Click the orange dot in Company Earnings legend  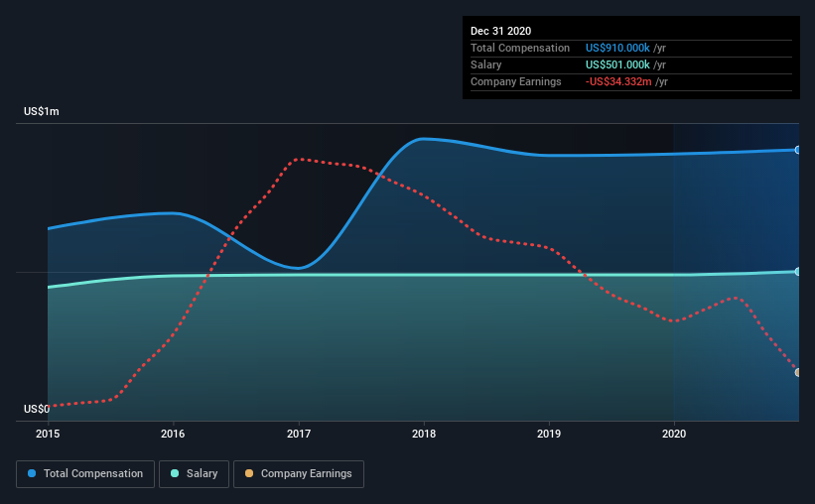(249, 473)
